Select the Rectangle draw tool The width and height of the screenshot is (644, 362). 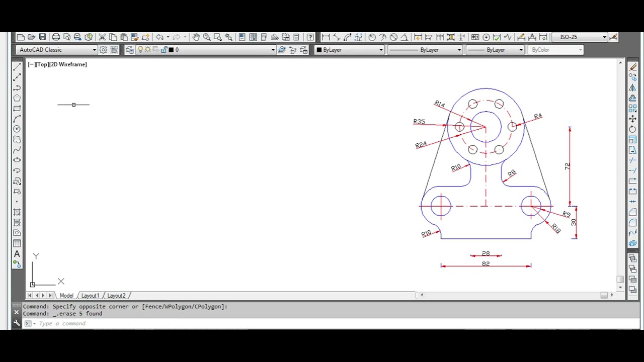[x=17, y=108]
